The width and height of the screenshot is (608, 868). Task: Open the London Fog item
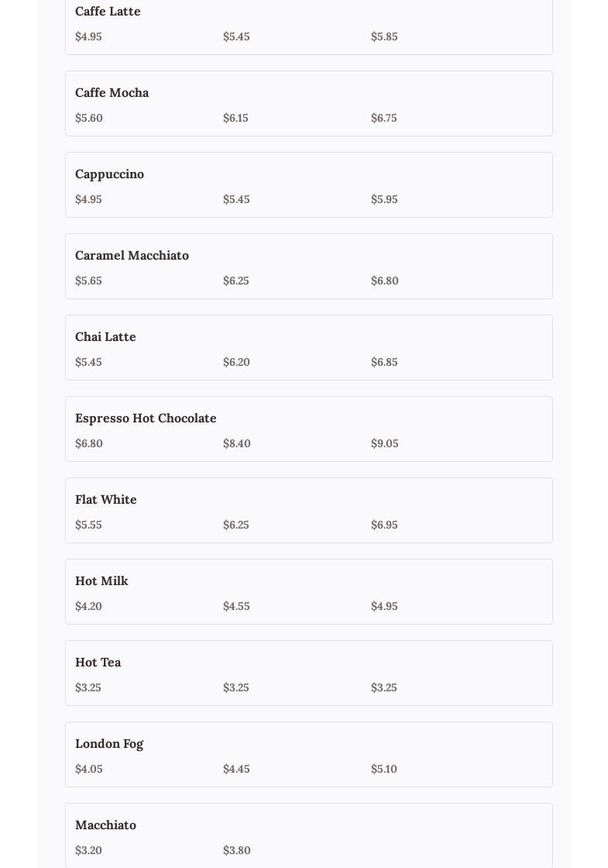[109, 744]
